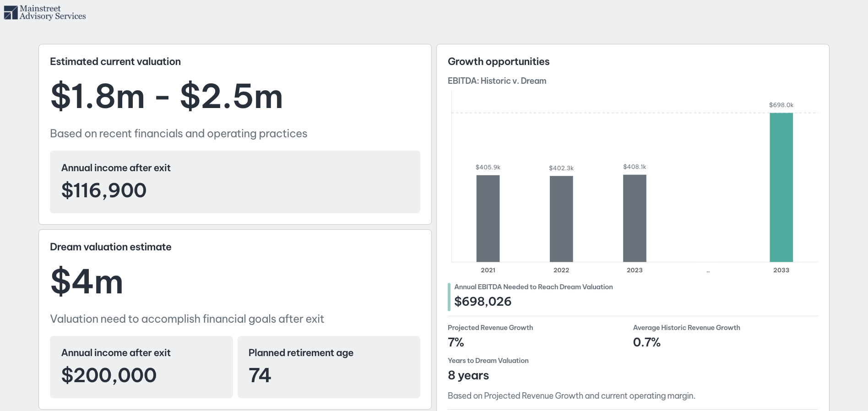This screenshot has width=868, height=411.
Task: Click the teal 2033 dream EBITDA bar
Action: (781, 187)
